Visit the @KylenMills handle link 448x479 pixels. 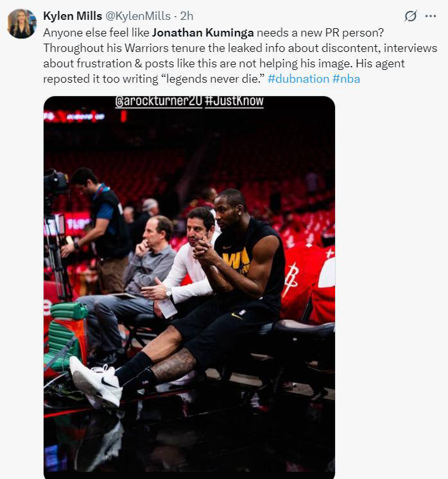click(x=138, y=16)
